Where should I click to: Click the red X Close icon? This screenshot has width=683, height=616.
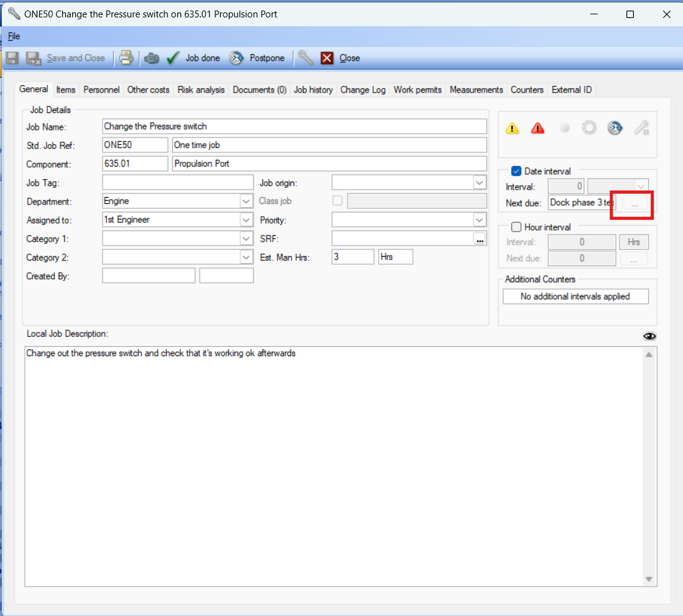[x=327, y=58]
